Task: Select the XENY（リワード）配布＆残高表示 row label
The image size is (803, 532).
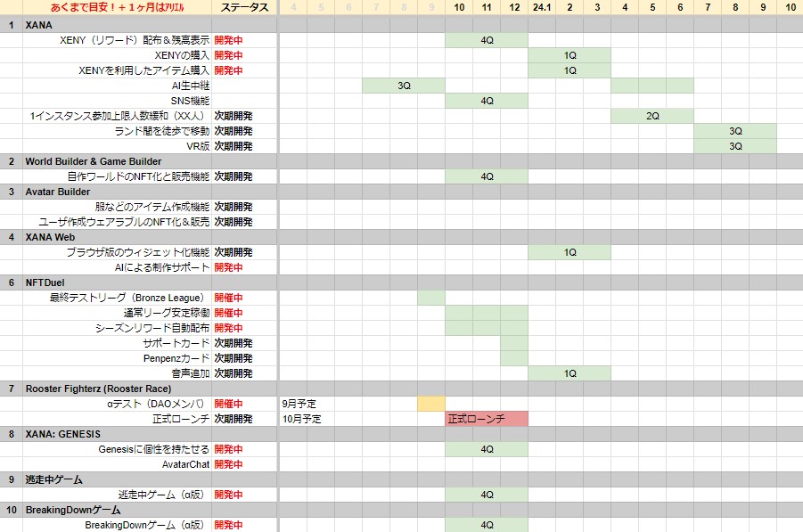Action: [x=135, y=40]
